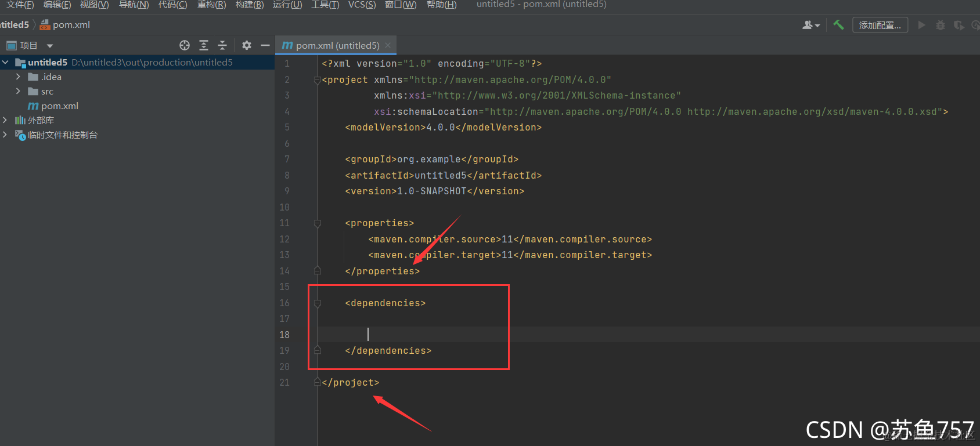This screenshot has width=980, height=446.
Task: Click the closing </dependencies> tag
Action: click(388, 350)
